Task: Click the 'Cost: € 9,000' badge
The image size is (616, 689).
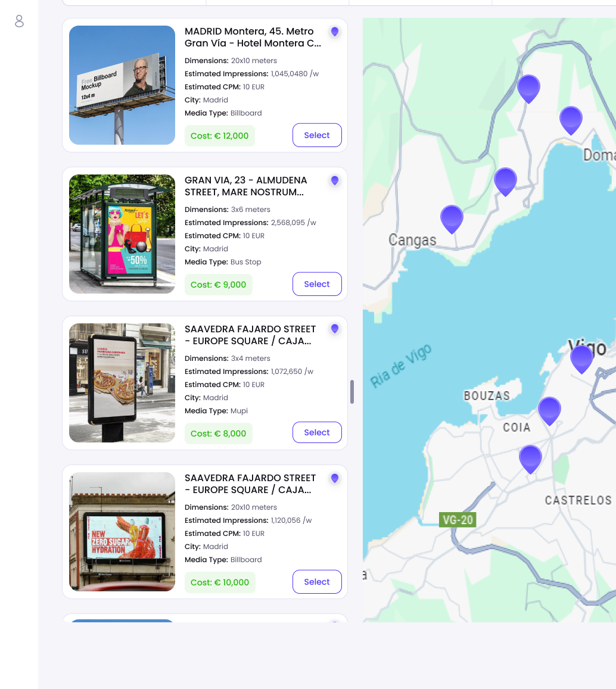Action: 218,285
